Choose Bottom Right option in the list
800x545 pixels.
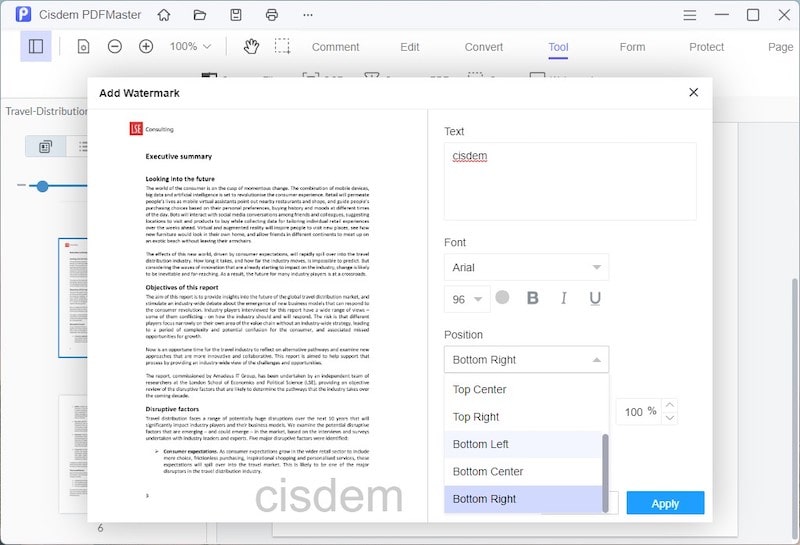523,499
